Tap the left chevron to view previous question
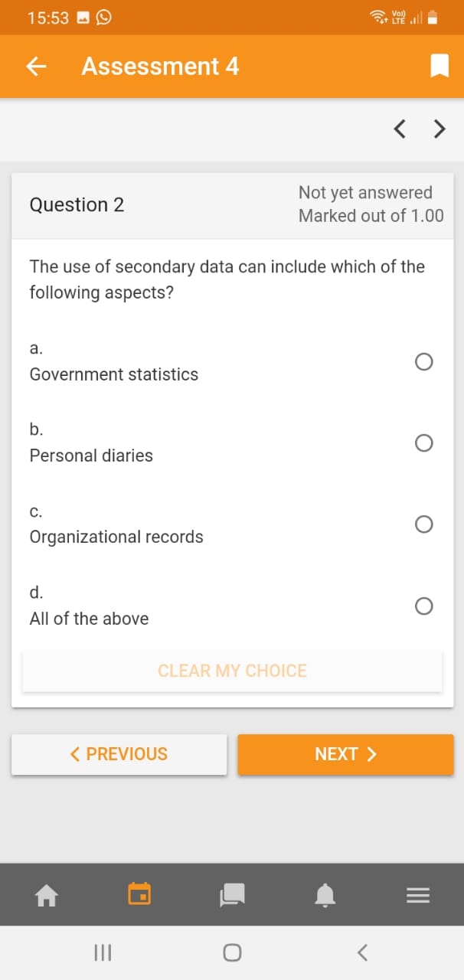Screen dimensions: 464x980 tap(399, 129)
